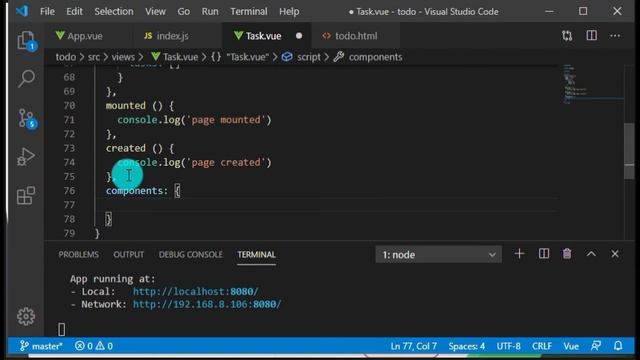
Task: Open the Search view
Action: point(26,79)
